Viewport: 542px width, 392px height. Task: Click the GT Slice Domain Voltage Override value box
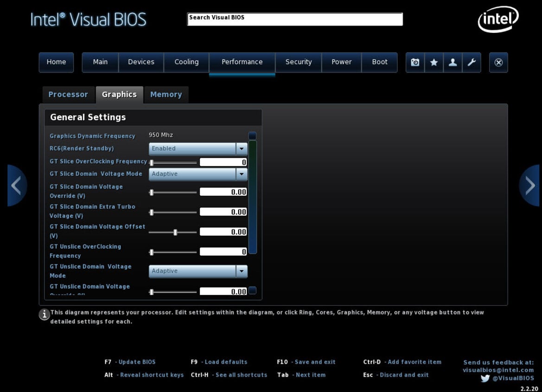click(x=223, y=192)
